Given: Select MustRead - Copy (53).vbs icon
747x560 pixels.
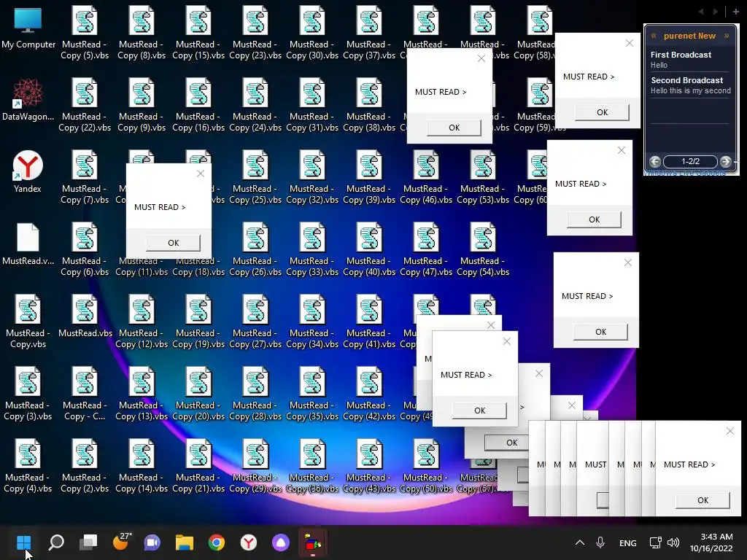Looking at the screenshot, I should 483,178.
